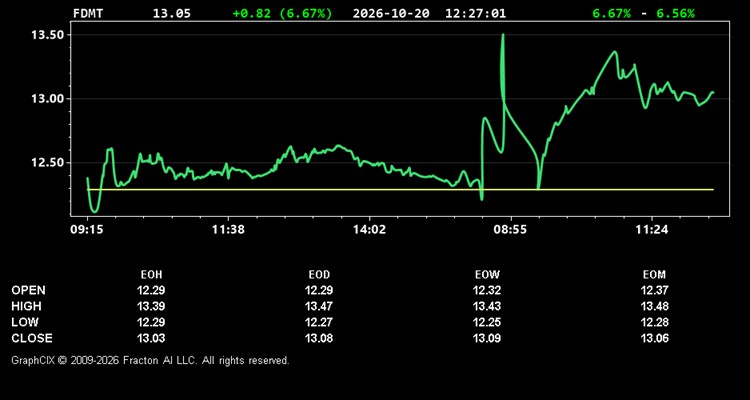This screenshot has width=750, height=400.
Task: Click the 6.67% - 6.56% range text
Action: click(643, 13)
